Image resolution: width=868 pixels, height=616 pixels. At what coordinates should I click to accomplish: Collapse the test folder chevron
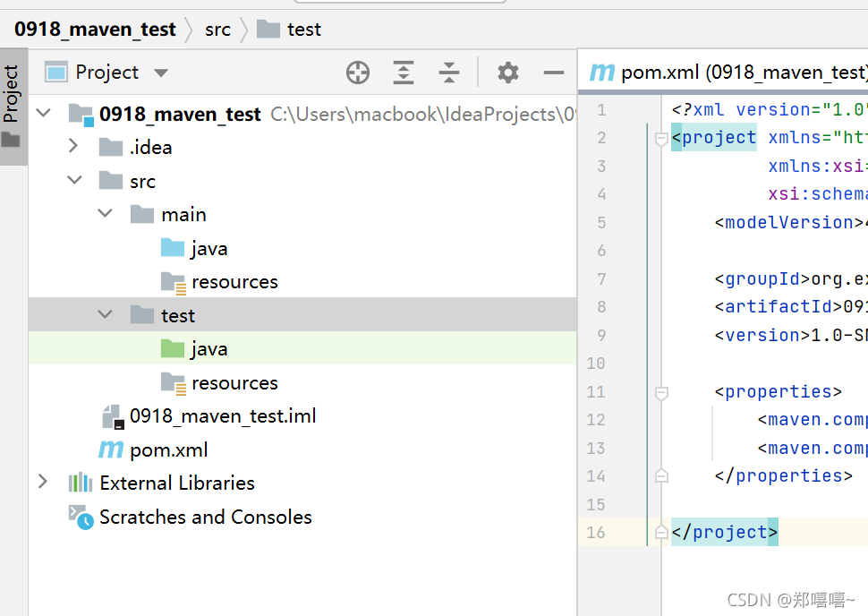click(x=106, y=315)
